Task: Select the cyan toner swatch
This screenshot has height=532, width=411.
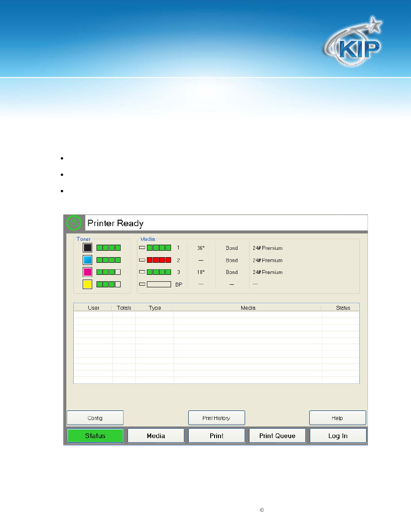Action: coord(87,260)
